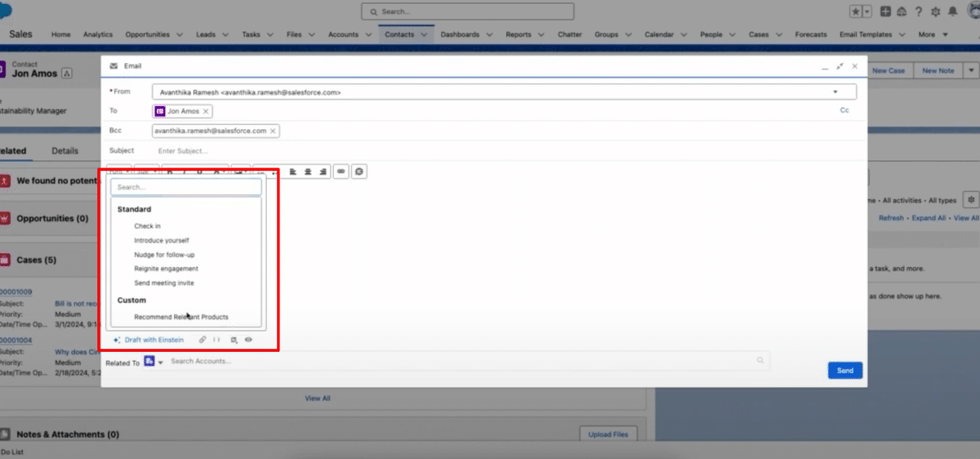
Task: Click the New Note button
Action: pyautogui.click(x=938, y=70)
